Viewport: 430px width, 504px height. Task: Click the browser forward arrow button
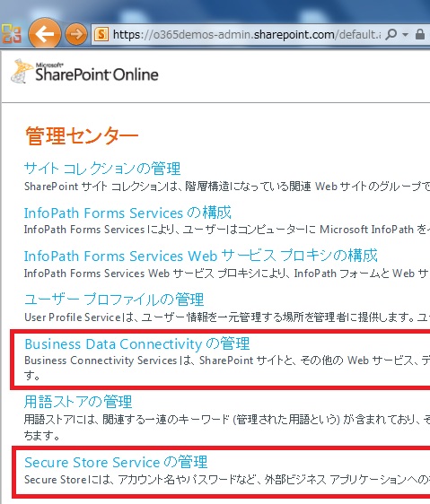[x=76, y=34]
